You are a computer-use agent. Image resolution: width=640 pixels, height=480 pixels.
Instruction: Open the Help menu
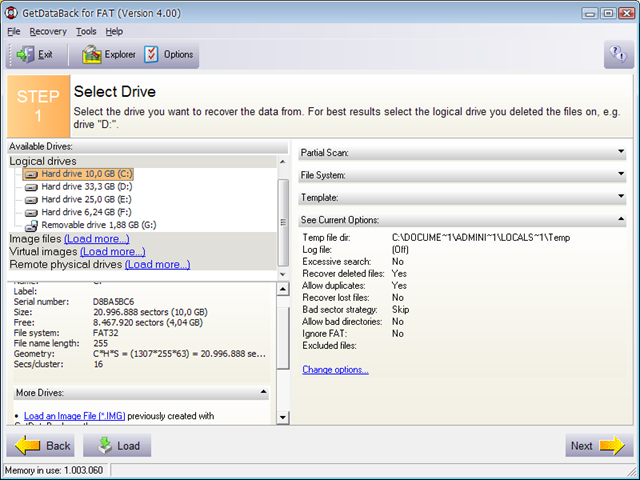(114, 31)
